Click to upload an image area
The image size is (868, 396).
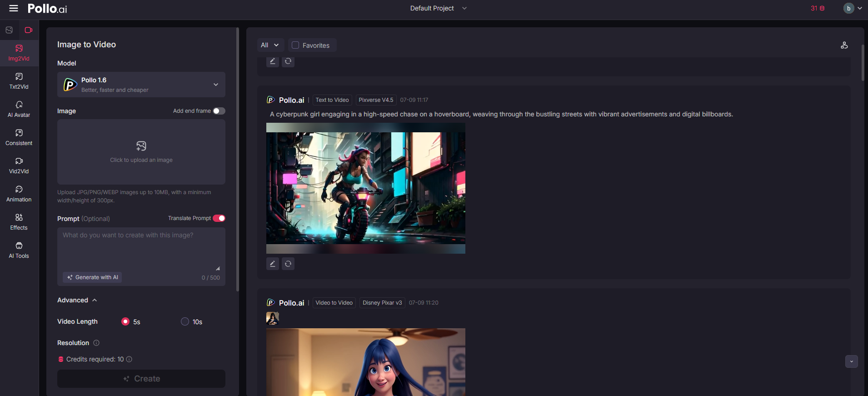[141, 152]
